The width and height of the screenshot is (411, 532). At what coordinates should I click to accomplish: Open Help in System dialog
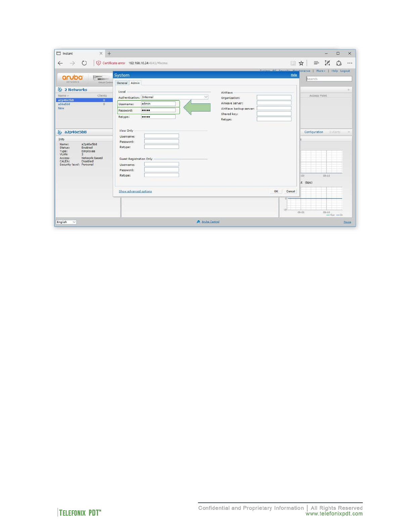294,75
